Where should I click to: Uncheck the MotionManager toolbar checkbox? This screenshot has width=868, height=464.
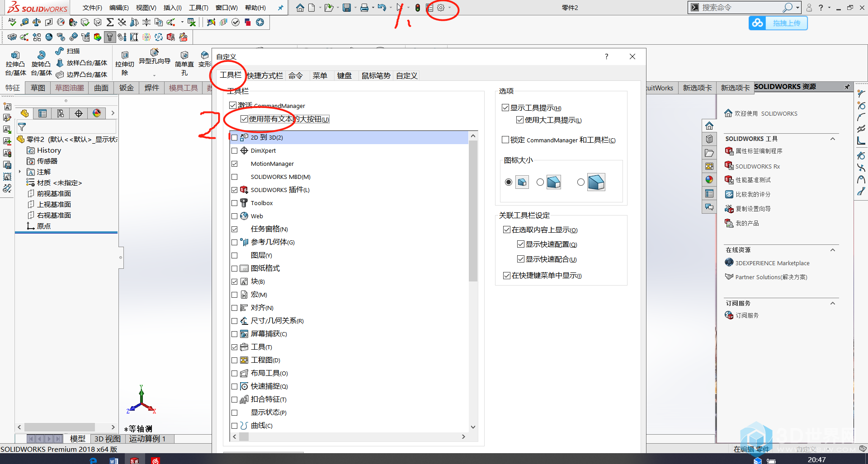click(234, 164)
